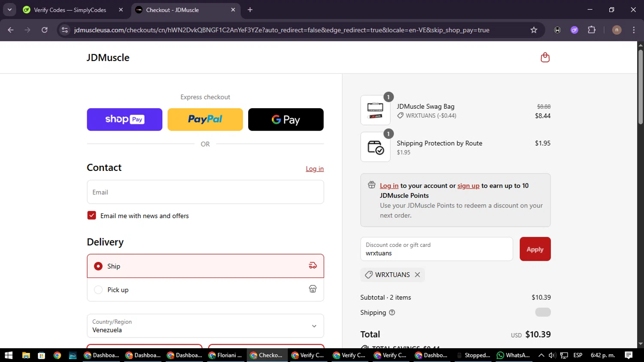Image resolution: width=644 pixels, height=362 pixels.
Task: Choose PayPal express checkout
Action: click(x=205, y=119)
